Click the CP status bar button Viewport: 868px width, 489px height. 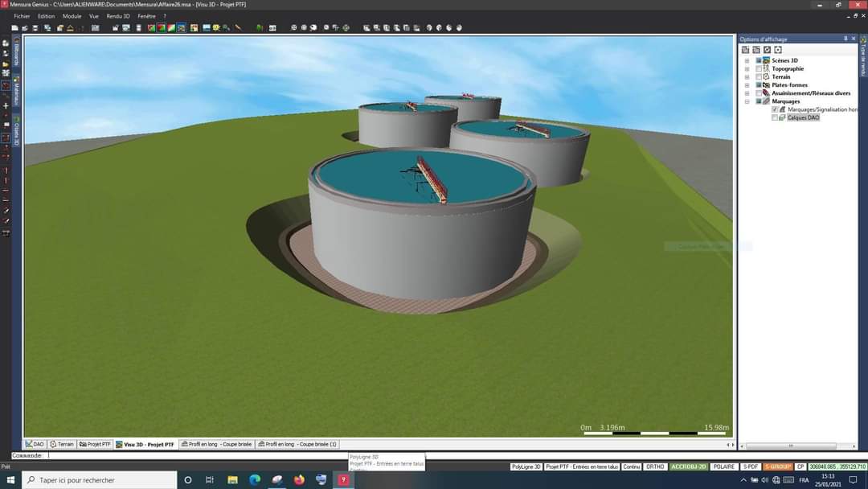800,466
